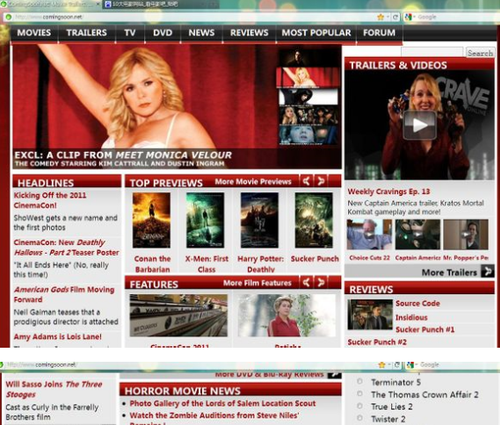Open the MOST POPULAR section

[316, 33]
